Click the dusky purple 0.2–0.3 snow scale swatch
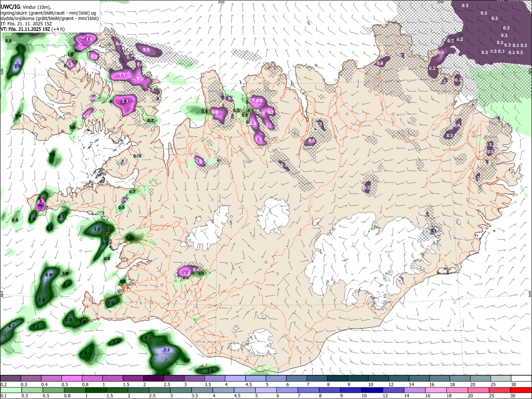This screenshot has width=532, height=399. (10, 378)
